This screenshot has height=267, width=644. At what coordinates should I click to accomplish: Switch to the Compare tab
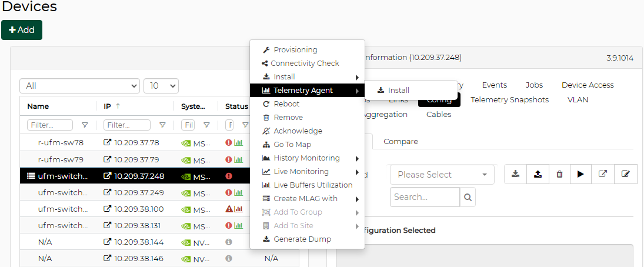pyautogui.click(x=401, y=142)
